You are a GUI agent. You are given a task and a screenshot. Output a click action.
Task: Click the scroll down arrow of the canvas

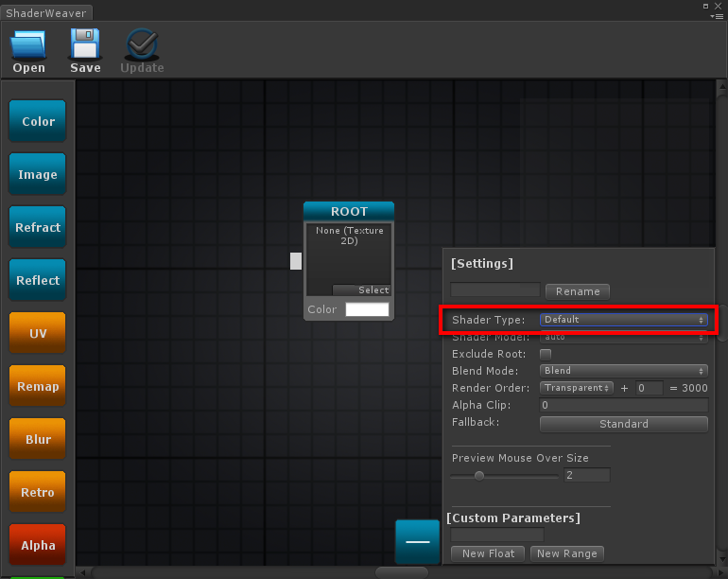[x=722, y=559]
